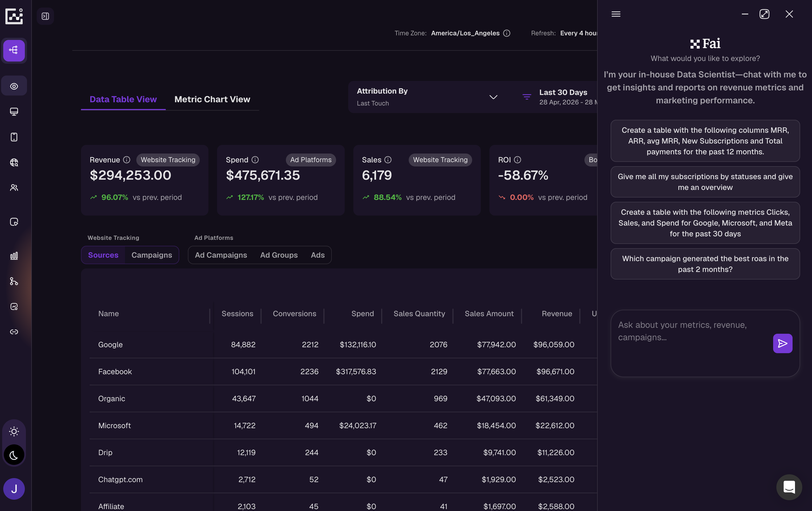The height and width of the screenshot is (511, 812).
Task: Open the mobile phone sidebar icon
Action: [x=14, y=137]
